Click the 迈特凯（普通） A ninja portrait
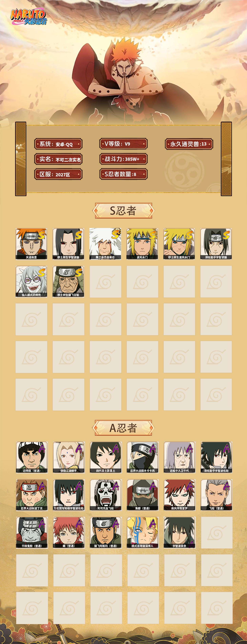This screenshot has width=247, height=644. [32, 457]
